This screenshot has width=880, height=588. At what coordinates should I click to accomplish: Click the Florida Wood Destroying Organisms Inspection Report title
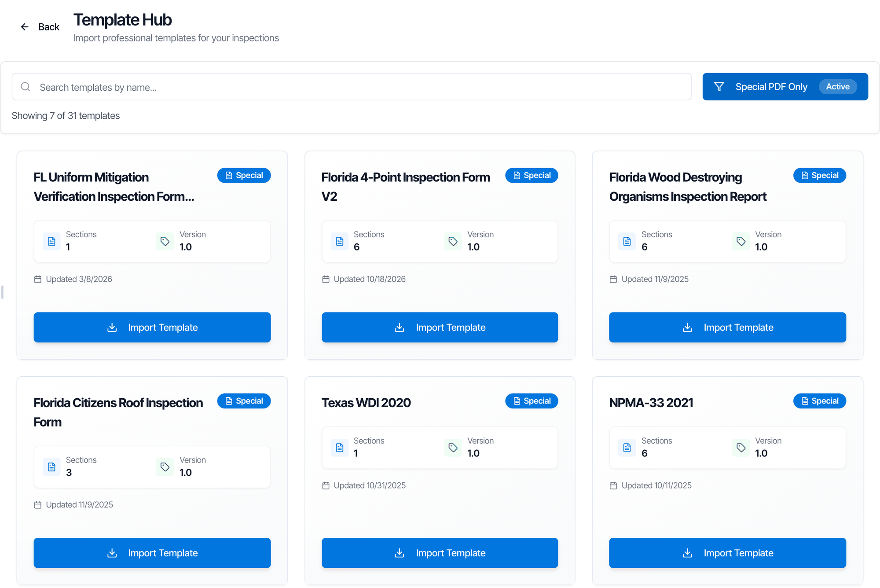pos(688,187)
